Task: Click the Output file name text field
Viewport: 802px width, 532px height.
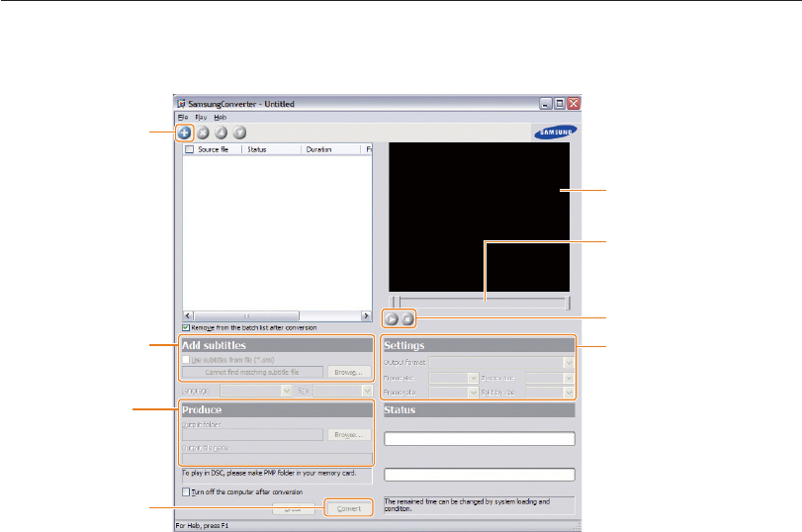Action: (x=277, y=458)
